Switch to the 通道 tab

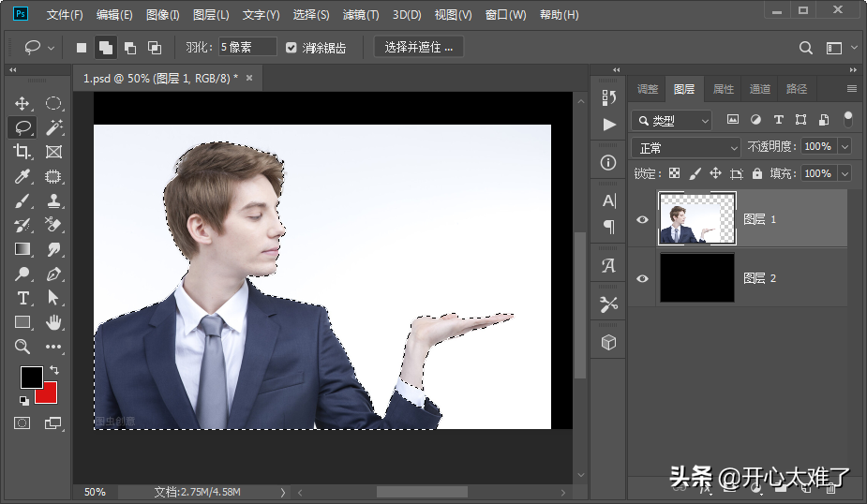[759, 89]
